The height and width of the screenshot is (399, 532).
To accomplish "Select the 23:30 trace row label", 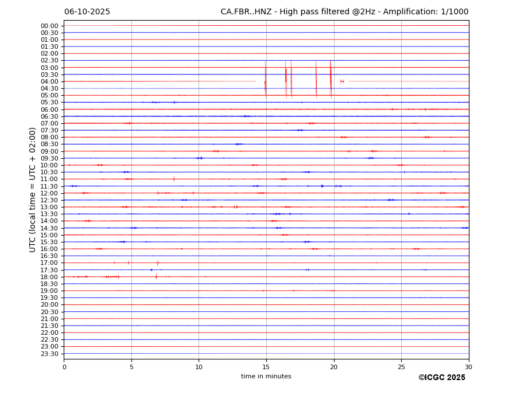I will (49, 354).
